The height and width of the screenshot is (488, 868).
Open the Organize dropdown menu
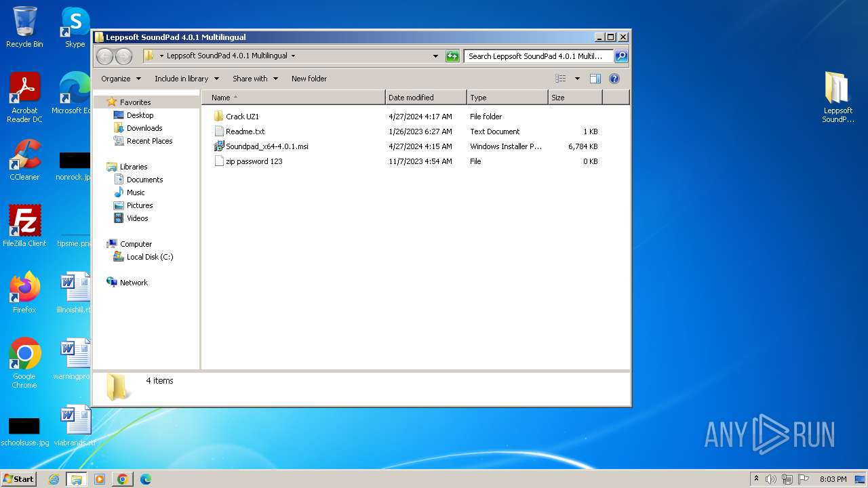pos(121,79)
